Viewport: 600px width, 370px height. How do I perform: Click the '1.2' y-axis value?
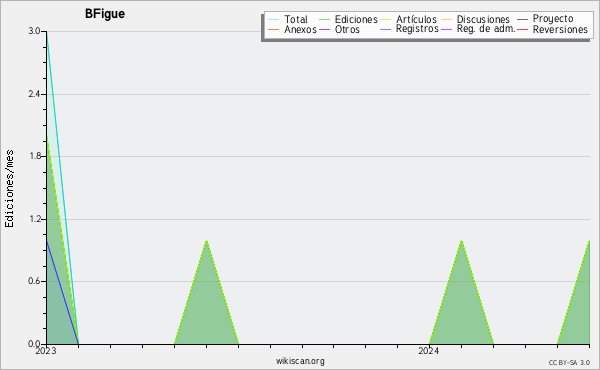click(34, 219)
